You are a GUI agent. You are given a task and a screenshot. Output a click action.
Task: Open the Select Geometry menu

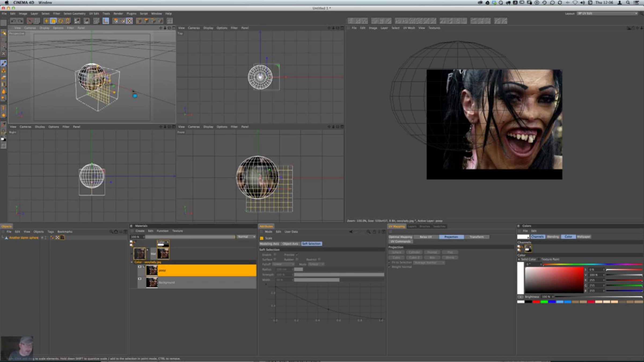click(74, 14)
